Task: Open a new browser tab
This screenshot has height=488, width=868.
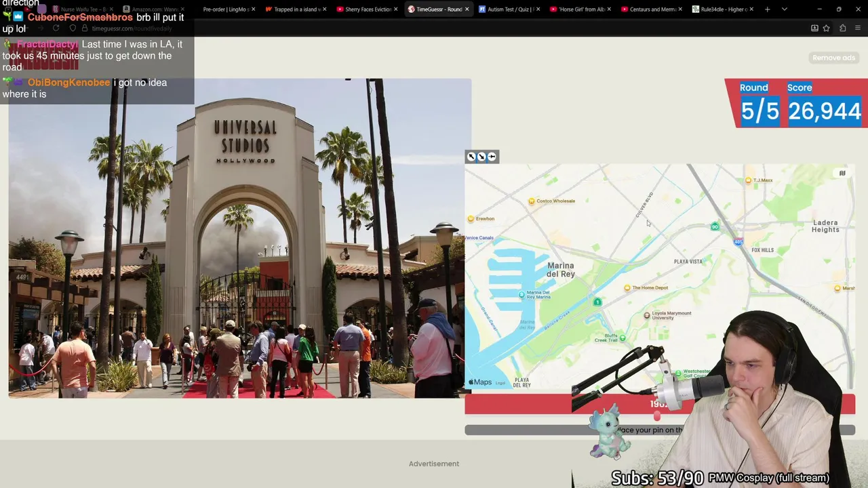Action: coord(767,9)
